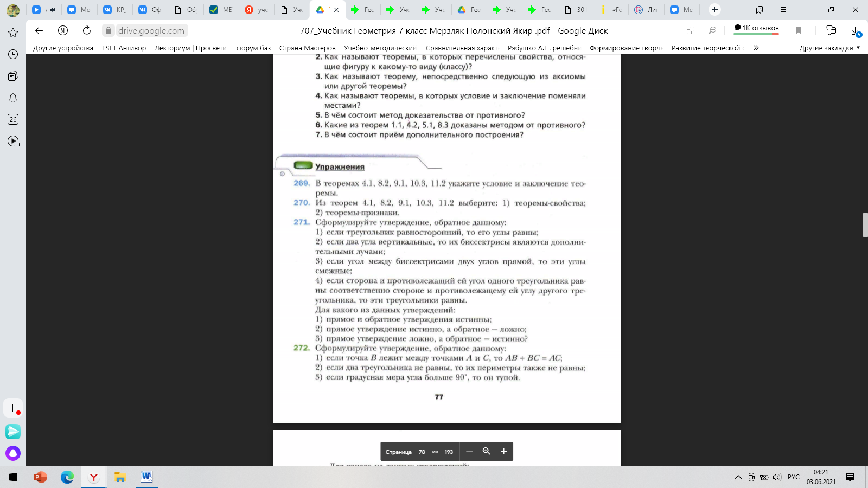Open the Сравнительная характ bookmark
The height and width of the screenshot is (488, 868).
[x=462, y=48]
